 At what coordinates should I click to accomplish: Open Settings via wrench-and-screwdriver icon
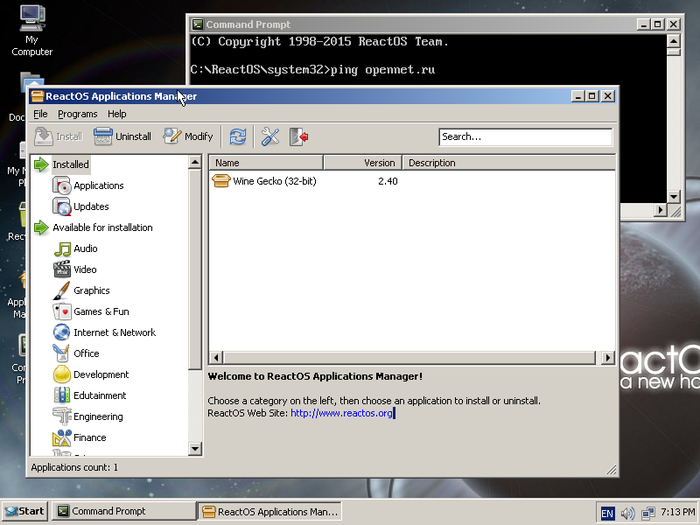coord(270,137)
